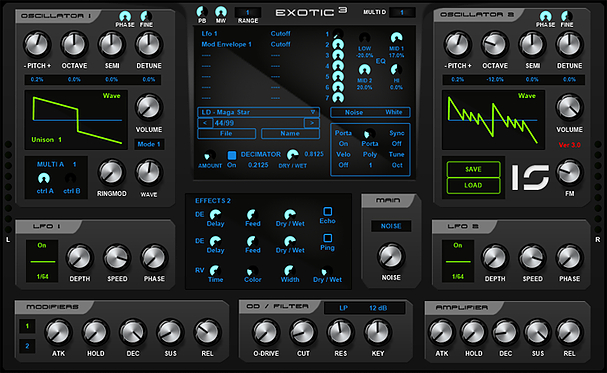Change the LP filter type selector

point(343,308)
